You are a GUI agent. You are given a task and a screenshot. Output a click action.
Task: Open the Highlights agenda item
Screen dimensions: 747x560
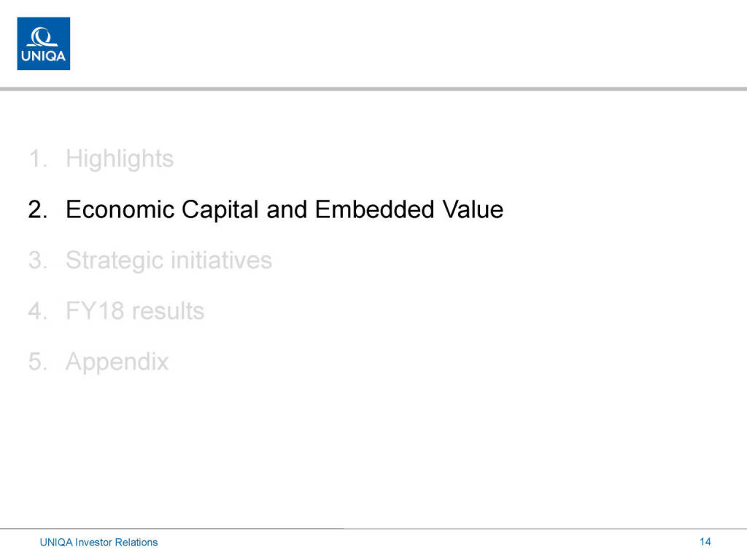pos(120,159)
